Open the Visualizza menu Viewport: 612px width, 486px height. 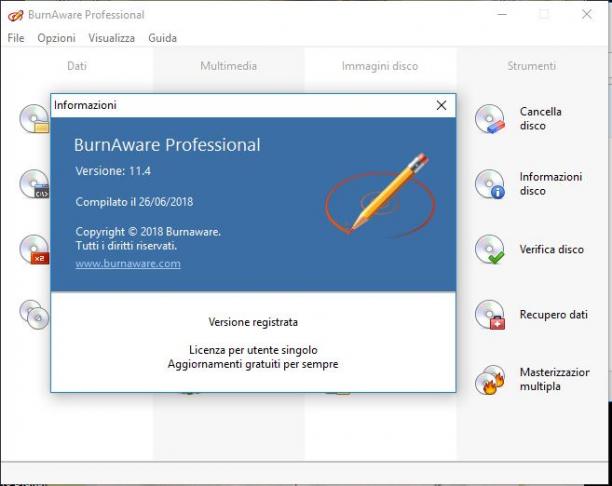(111, 38)
